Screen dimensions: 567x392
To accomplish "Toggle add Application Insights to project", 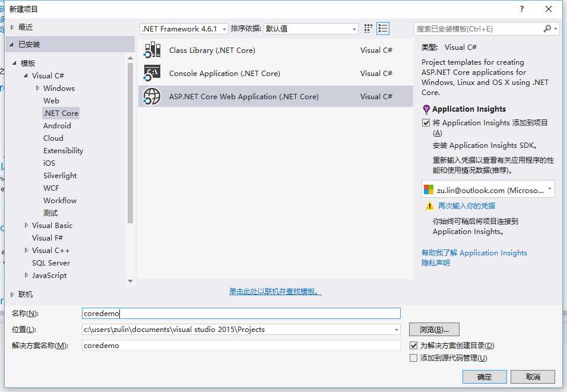I will [x=426, y=123].
